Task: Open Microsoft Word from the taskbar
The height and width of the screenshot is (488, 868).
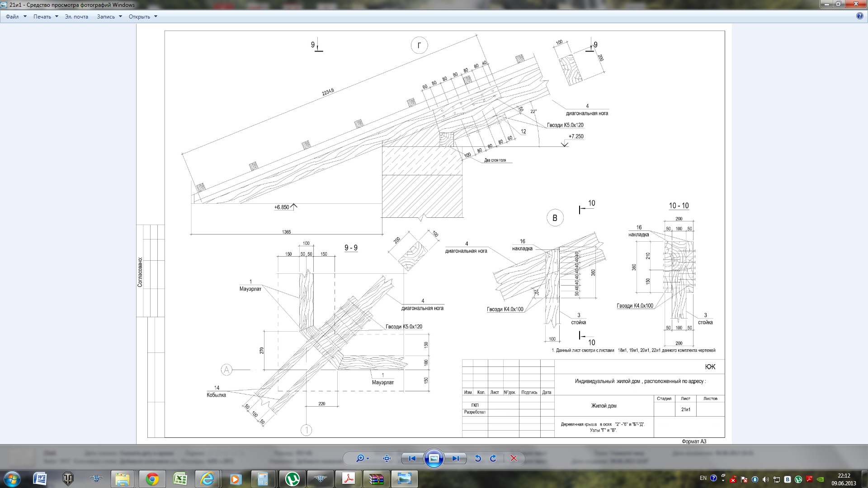Action: pyautogui.click(x=40, y=479)
